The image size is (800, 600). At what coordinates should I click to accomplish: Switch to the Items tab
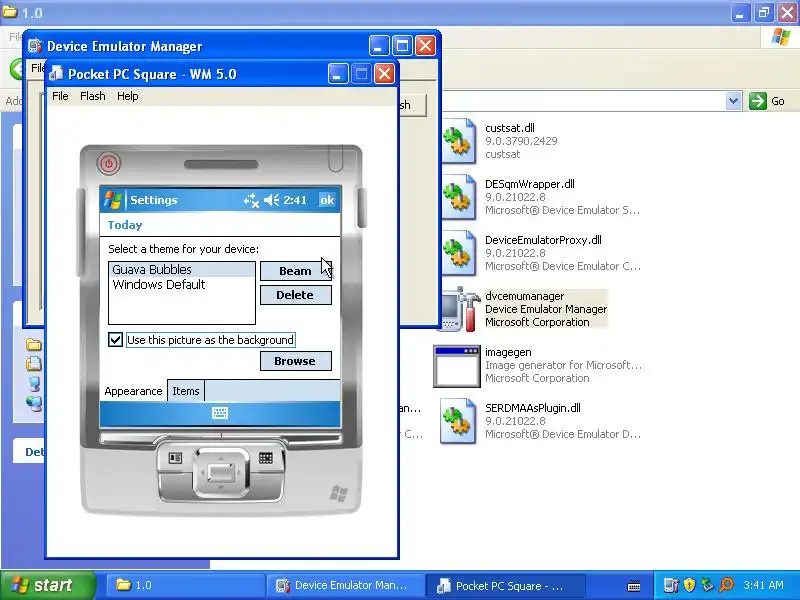[186, 391]
